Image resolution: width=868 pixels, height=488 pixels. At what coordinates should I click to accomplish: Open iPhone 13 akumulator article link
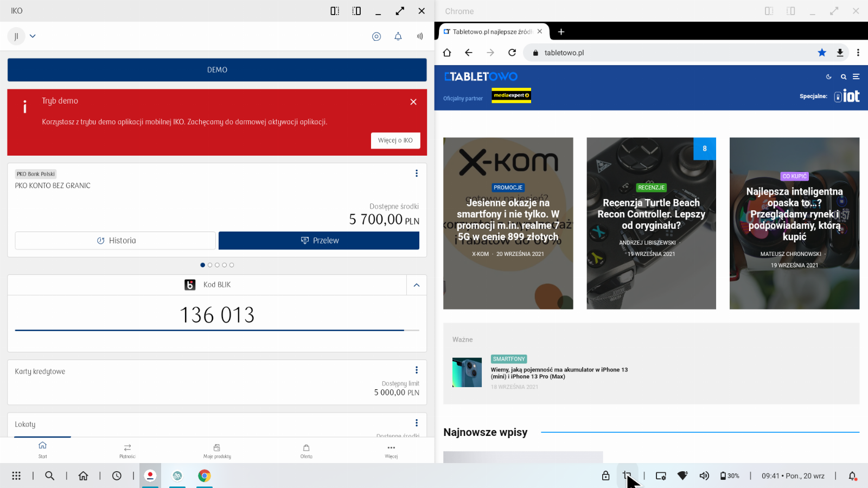click(x=559, y=373)
